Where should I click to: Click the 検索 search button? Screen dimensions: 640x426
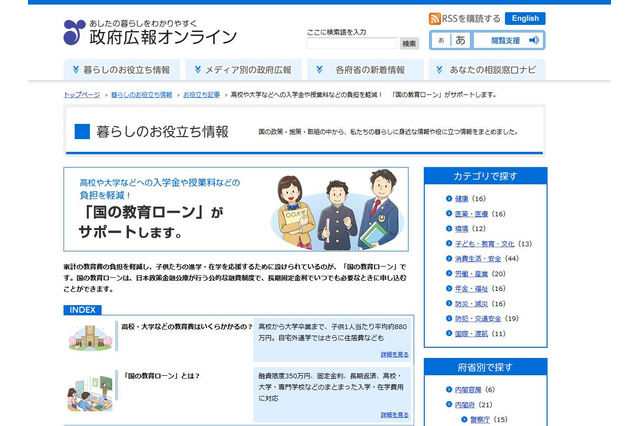(x=409, y=43)
